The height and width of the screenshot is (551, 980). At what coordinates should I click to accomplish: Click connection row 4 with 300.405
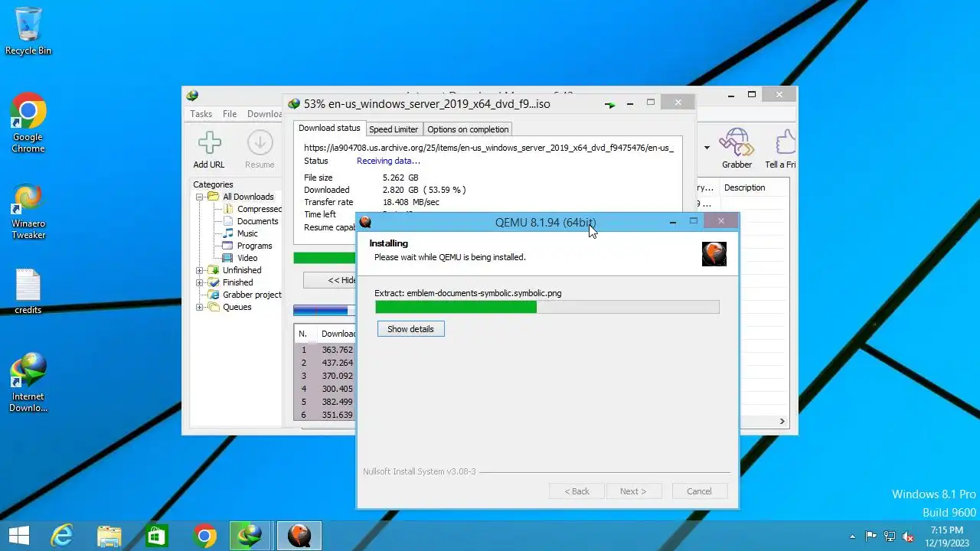tap(325, 389)
